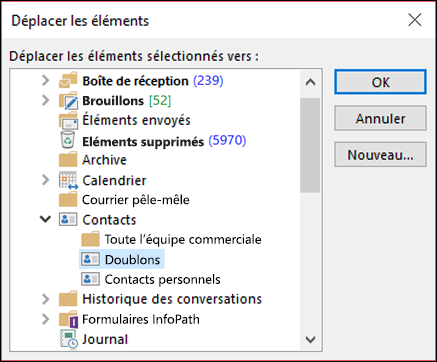Screen dimensions: 437x362
Task: Select the Brouillons folder name
Action: click(x=113, y=100)
